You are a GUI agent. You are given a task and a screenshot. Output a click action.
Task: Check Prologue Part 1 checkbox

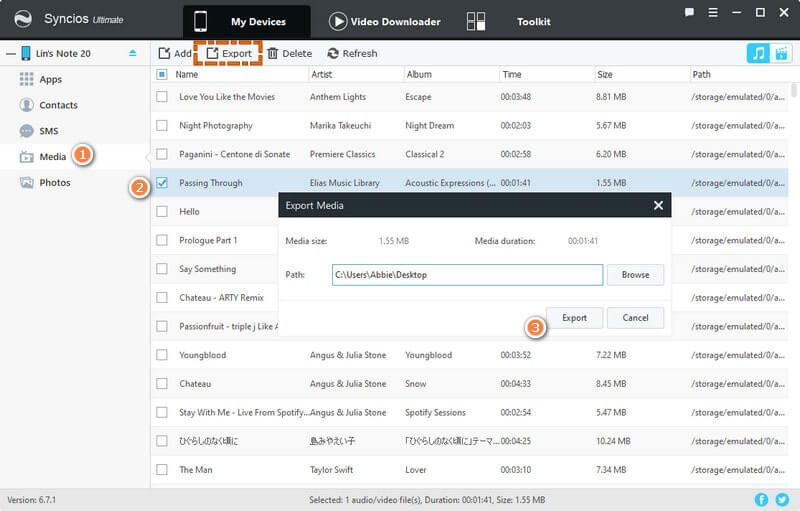point(162,240)
